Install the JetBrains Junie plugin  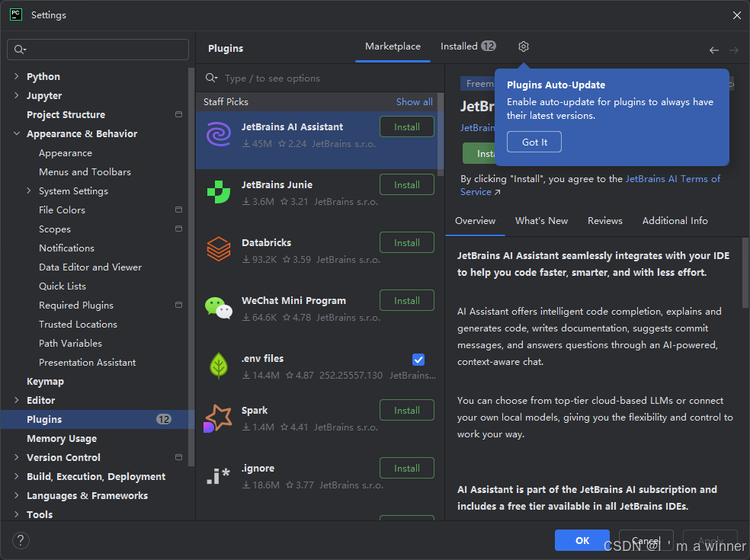407,184
